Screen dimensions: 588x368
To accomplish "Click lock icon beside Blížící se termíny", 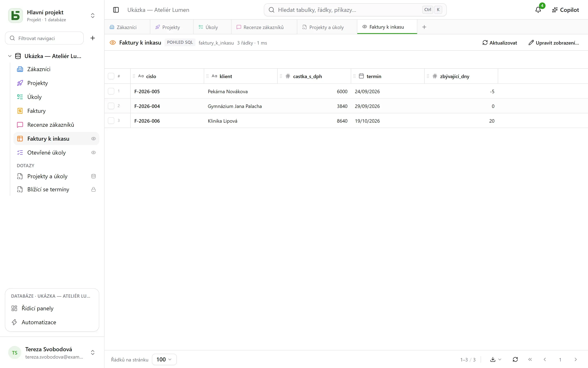I will (x=93, y=189).
